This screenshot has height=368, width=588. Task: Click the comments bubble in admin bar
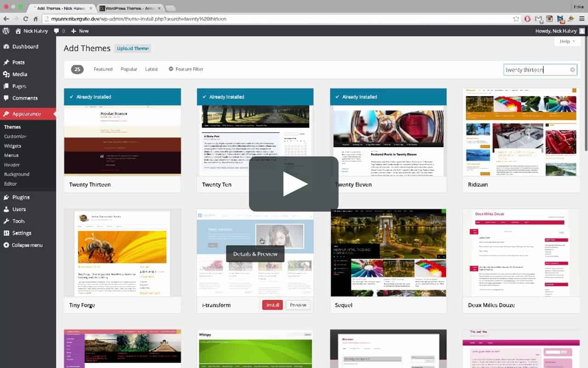tap(57, 31)
